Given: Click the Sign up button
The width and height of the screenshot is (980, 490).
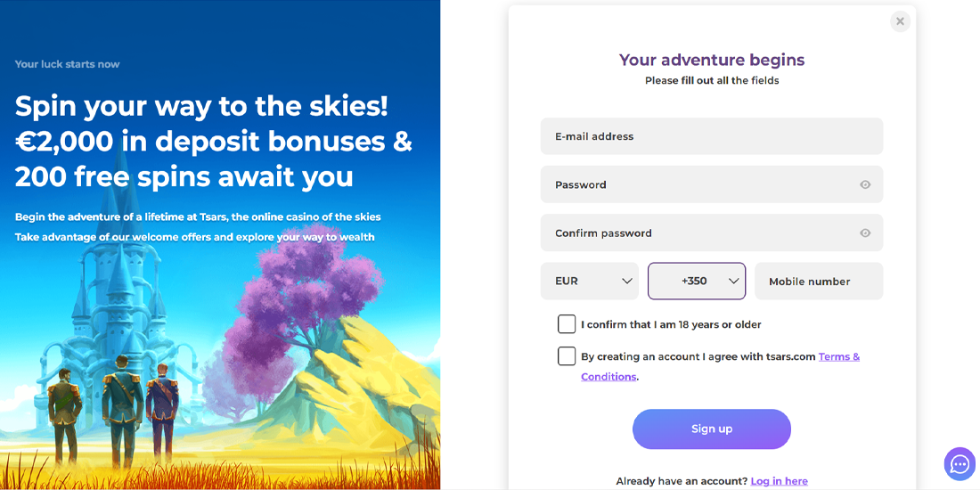Looking at the screenshot, I should 712,429.
